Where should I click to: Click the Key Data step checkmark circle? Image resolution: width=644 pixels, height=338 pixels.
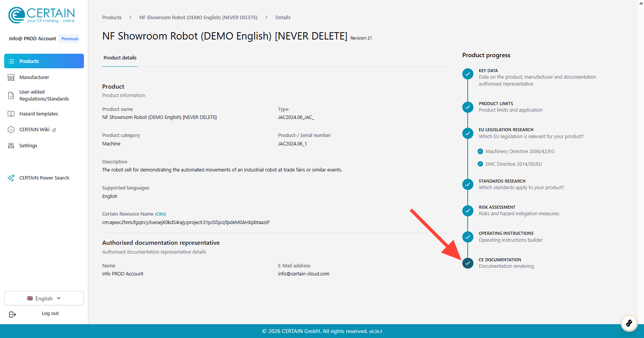(x=468, y=74)
